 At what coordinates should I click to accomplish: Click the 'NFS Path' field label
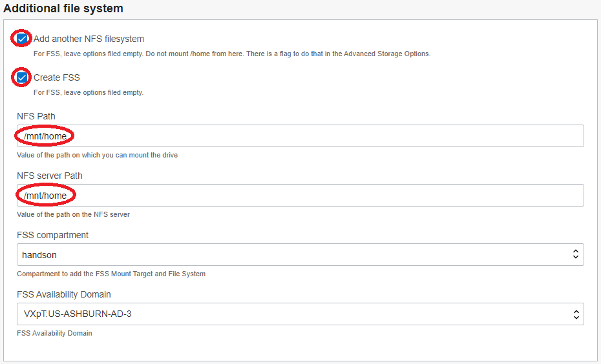click(36, 116)
